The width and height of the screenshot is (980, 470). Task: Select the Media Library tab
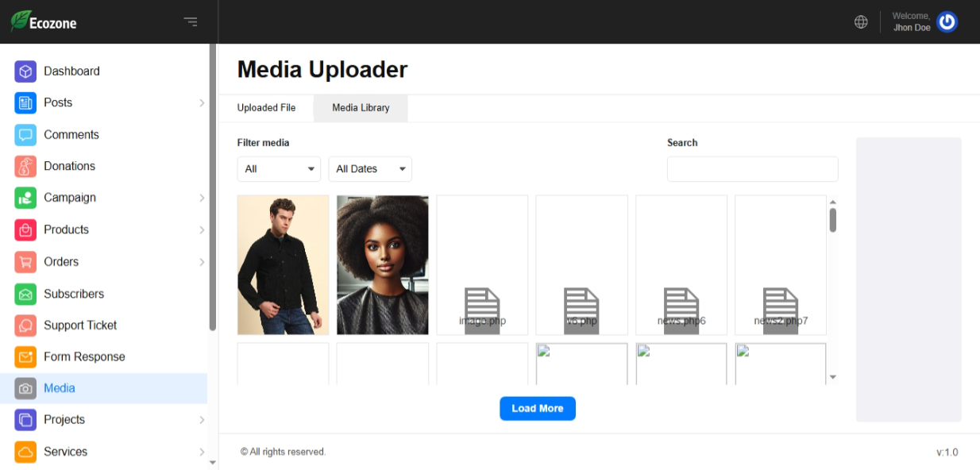click(361, 108)
